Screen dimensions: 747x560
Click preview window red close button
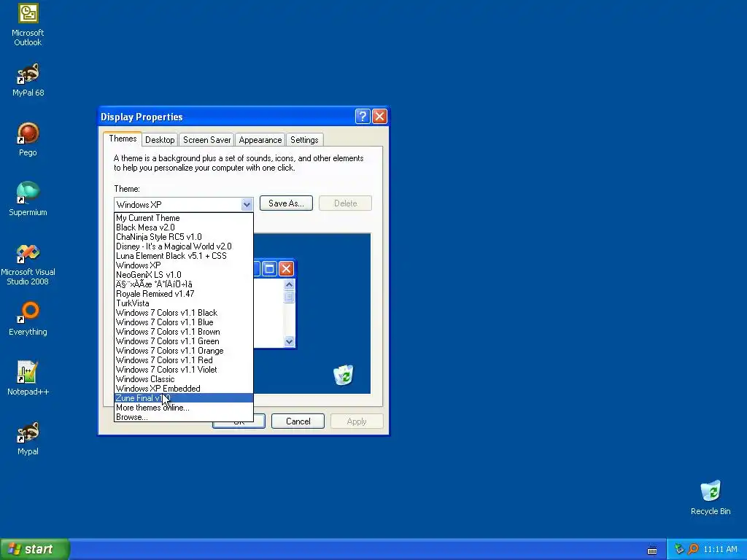pyautogui.click(x=286, y=268)
